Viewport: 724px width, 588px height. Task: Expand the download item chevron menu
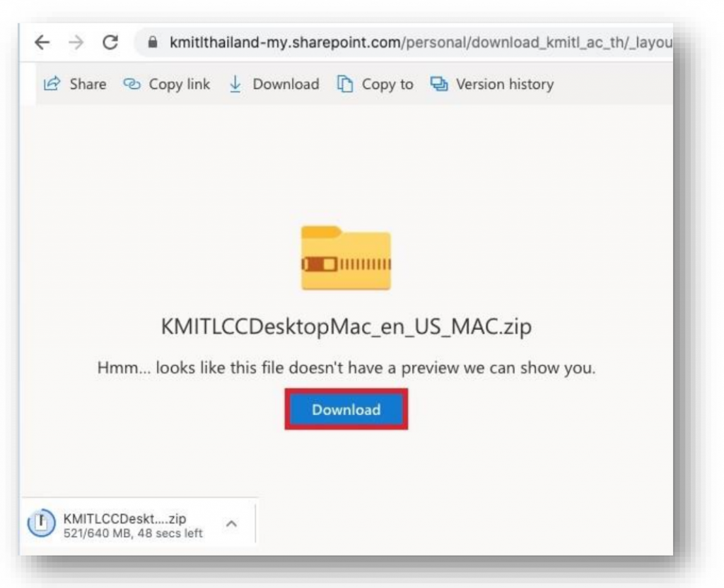[x=231, y=524]
